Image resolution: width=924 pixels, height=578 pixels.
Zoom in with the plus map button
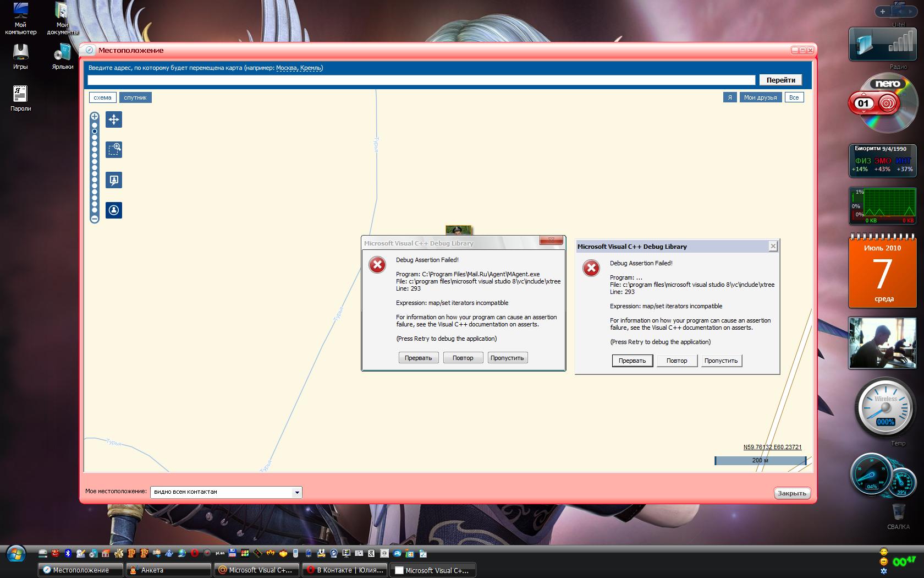point(95,117)
